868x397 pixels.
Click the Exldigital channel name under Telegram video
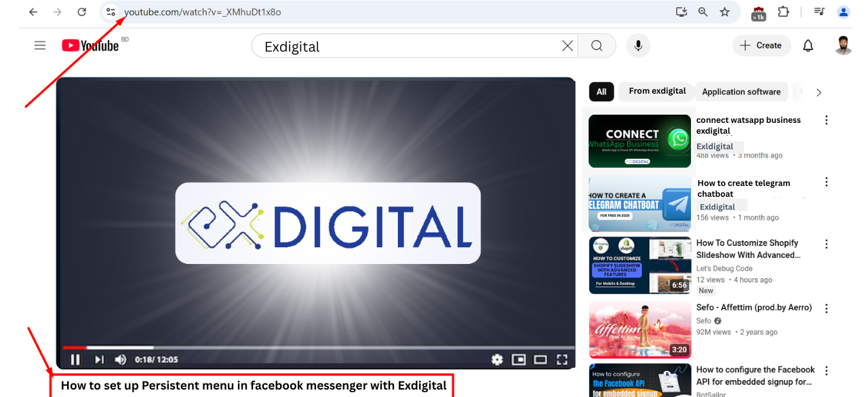[x=717, y=207]
